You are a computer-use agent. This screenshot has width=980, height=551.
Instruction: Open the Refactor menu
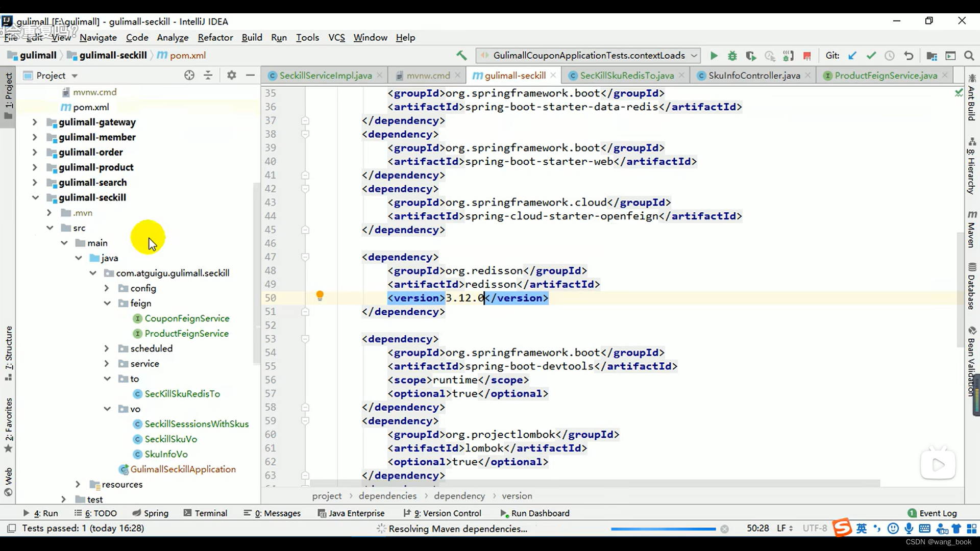(215, 37)
